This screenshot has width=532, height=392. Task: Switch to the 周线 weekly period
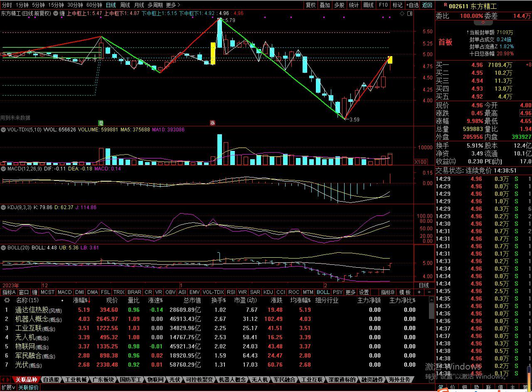(x=125, y=5)
